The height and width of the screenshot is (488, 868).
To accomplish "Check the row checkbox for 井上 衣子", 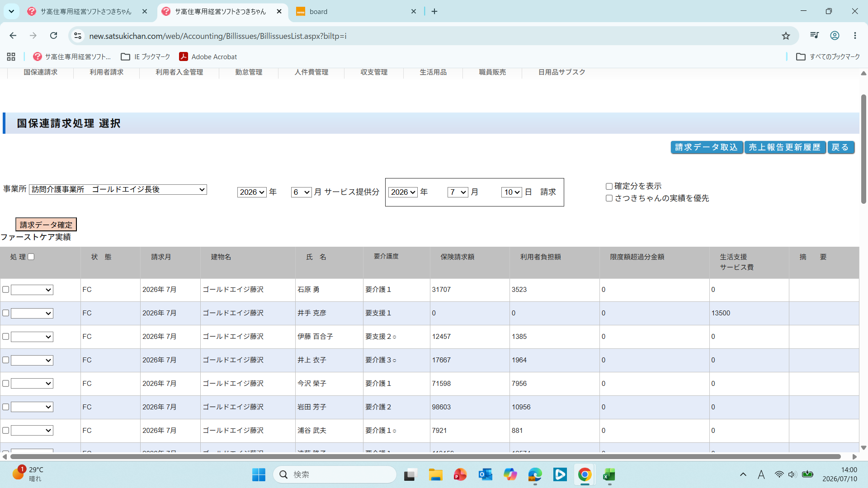I will pos(6,360).
